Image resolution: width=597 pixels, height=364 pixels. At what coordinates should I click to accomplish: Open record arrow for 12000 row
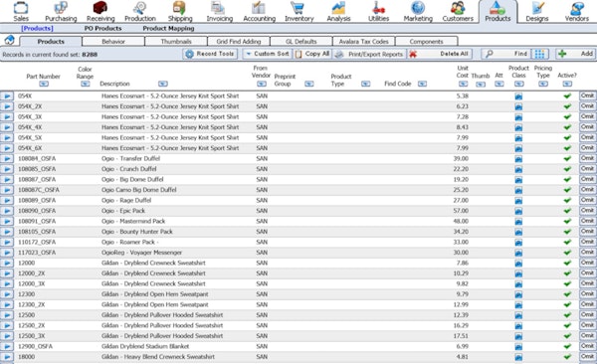(x=7, y=264)
